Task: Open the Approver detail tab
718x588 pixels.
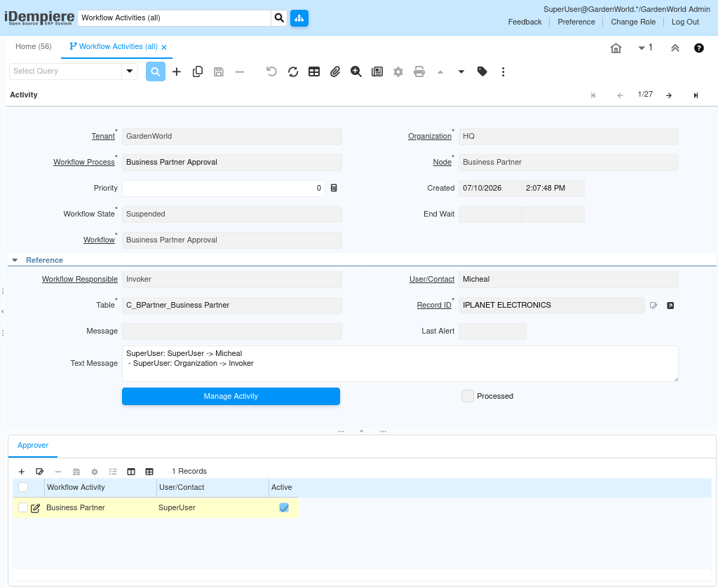Action: (x=33, y=446)
